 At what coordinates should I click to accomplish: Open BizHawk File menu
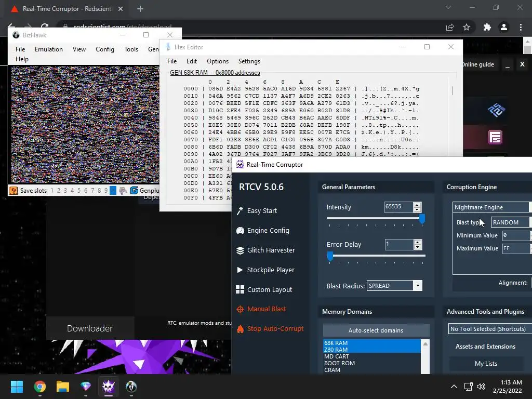tap(20, 49)
